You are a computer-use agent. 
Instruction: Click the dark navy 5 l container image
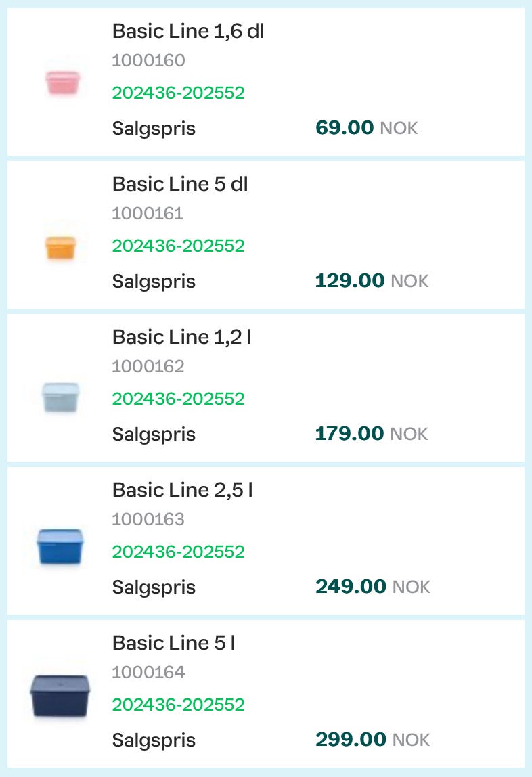point(60,696)
